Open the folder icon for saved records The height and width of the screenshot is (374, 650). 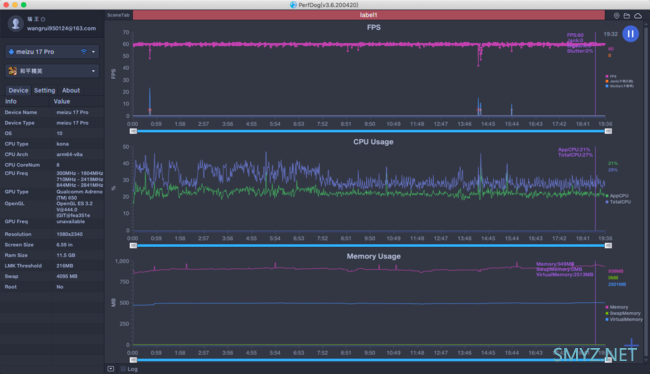click(x=627, y=16)
